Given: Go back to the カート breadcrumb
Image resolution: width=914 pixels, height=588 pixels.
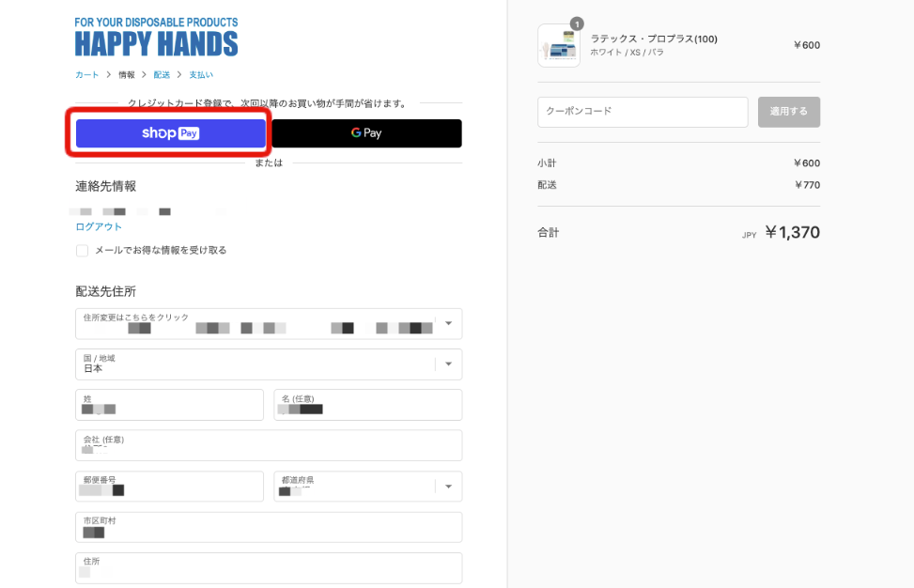Looking at the screenshot, I should point(86,74).
